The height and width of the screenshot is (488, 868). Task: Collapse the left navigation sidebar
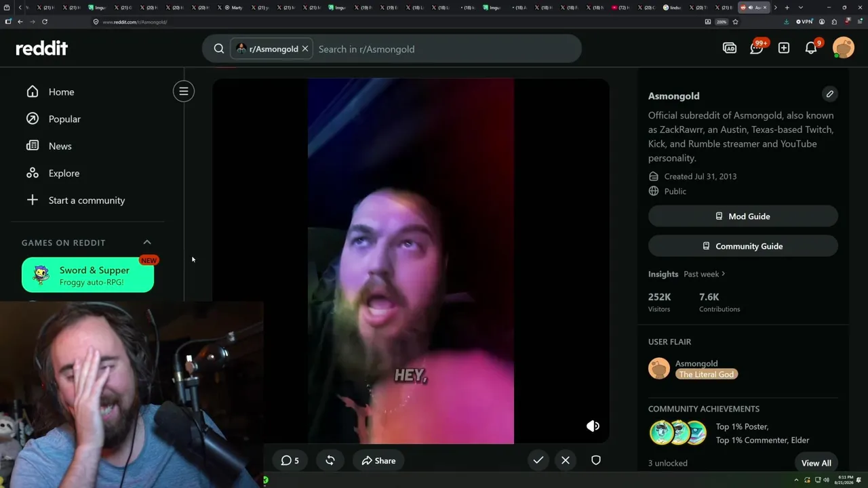pos(184,91)
